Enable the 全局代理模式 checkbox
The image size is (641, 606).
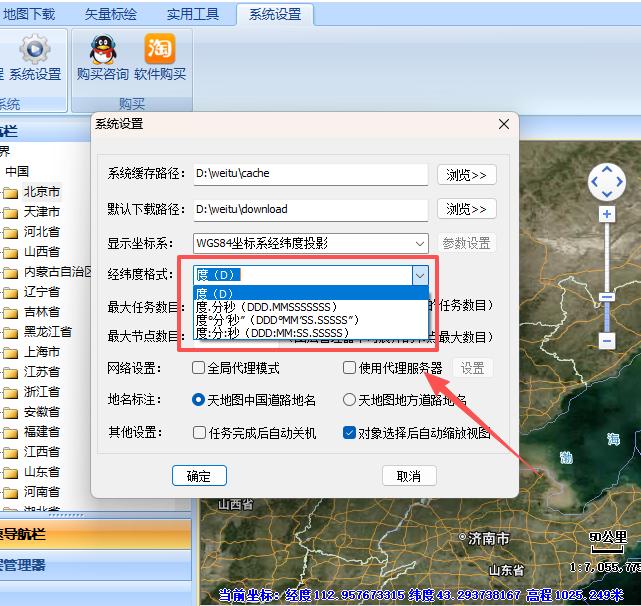198,367
